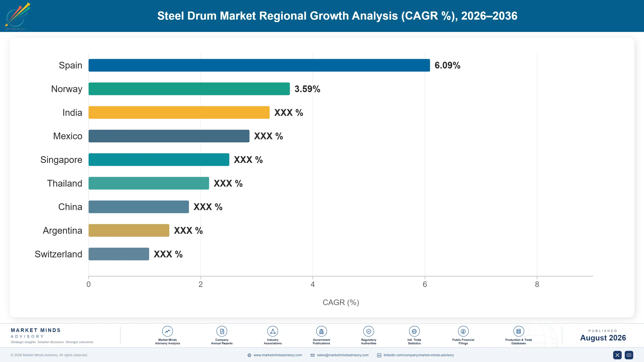
Task: Open the www.marketmindsadvisory.com link
Action: 278,355
